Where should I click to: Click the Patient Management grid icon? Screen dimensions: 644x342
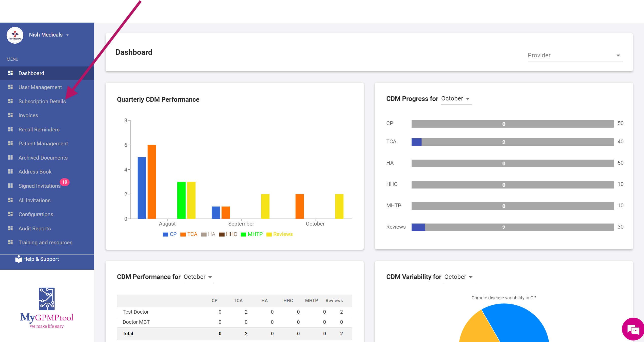pos(10,143)
